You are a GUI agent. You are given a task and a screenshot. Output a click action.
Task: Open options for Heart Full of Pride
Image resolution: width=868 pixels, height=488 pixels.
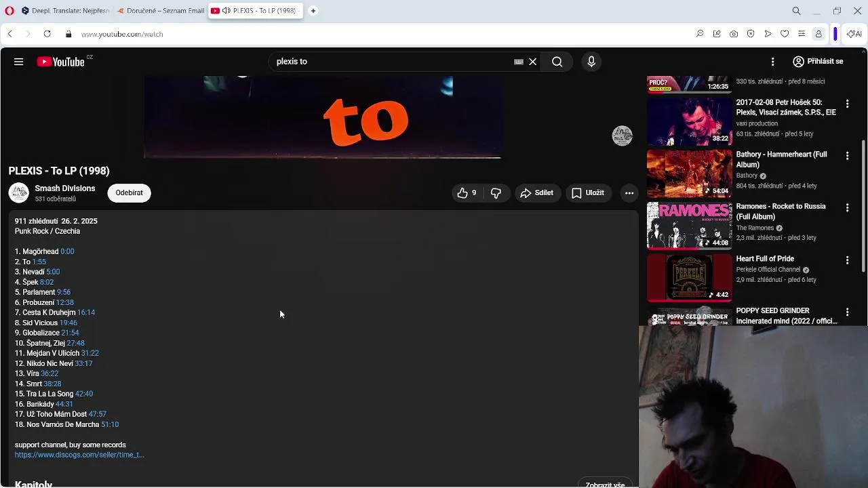point(847,260)
